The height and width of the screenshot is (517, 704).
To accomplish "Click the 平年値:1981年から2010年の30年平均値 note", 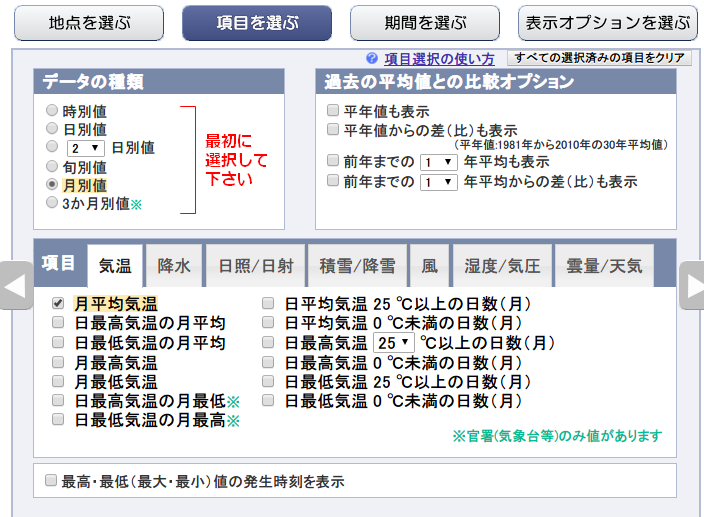I will [561, 145].
